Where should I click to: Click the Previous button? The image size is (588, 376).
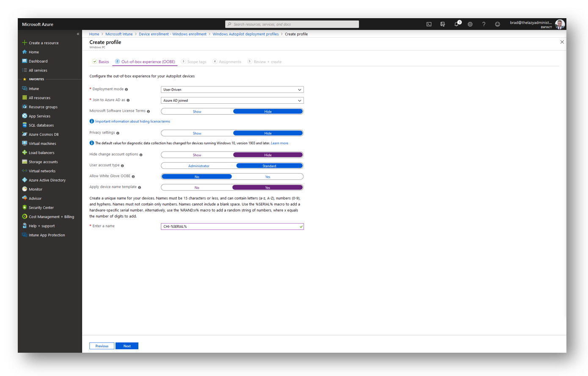pyautogui.click(x=102, y=346)
